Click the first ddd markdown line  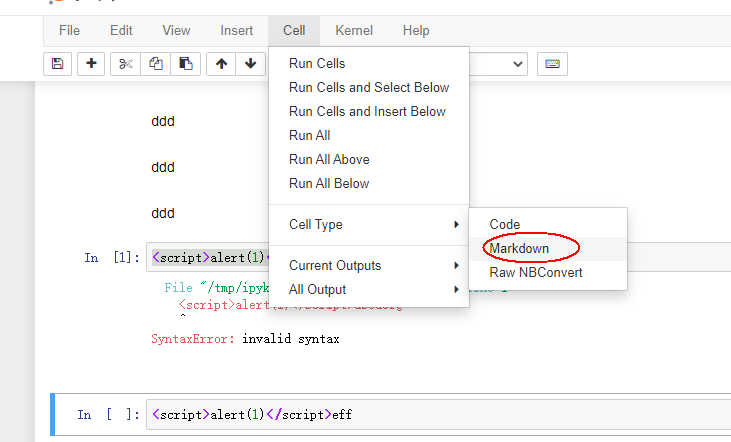[163, 121]
